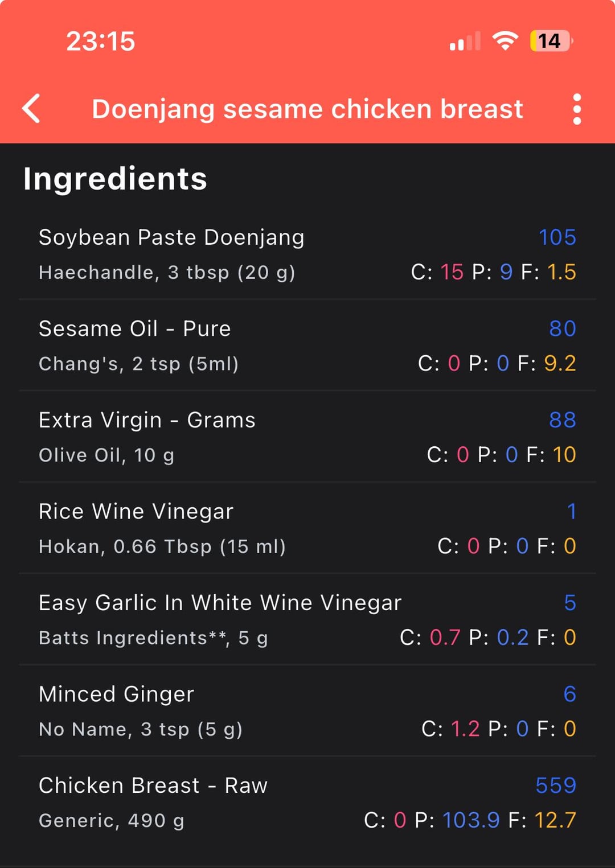Open the Extra Virgin - Grams ingredient

(147, 420)
